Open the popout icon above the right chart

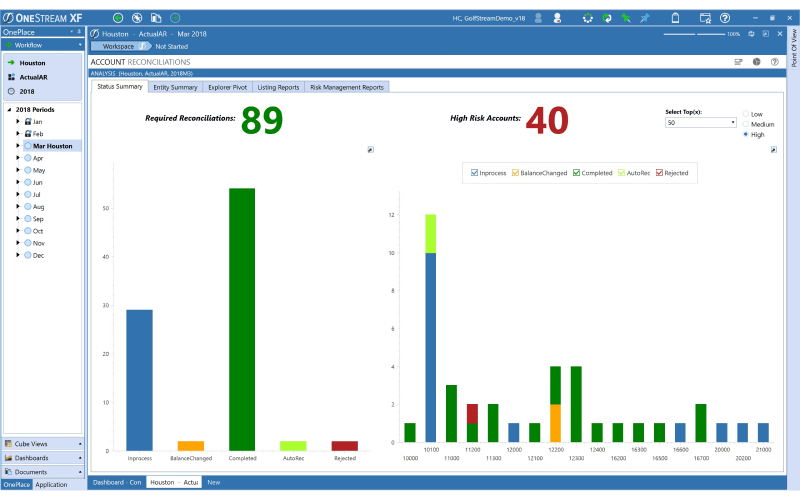773,150
